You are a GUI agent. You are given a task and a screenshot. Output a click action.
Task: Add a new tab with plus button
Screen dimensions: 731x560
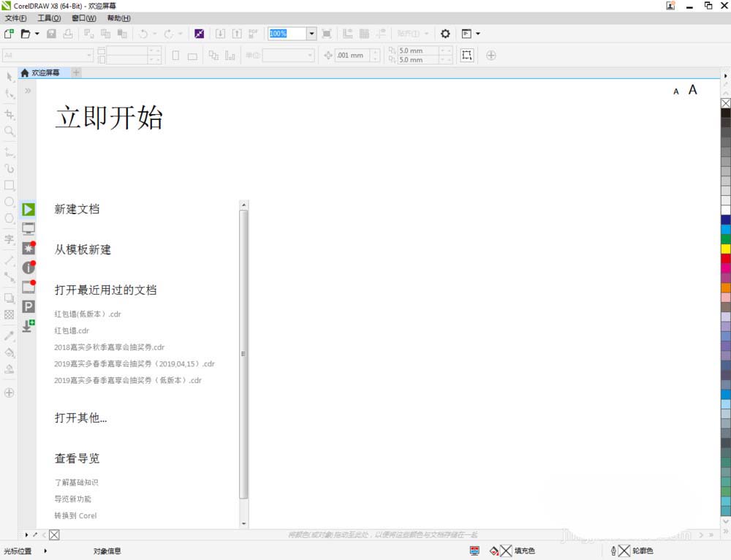(77, 72)
